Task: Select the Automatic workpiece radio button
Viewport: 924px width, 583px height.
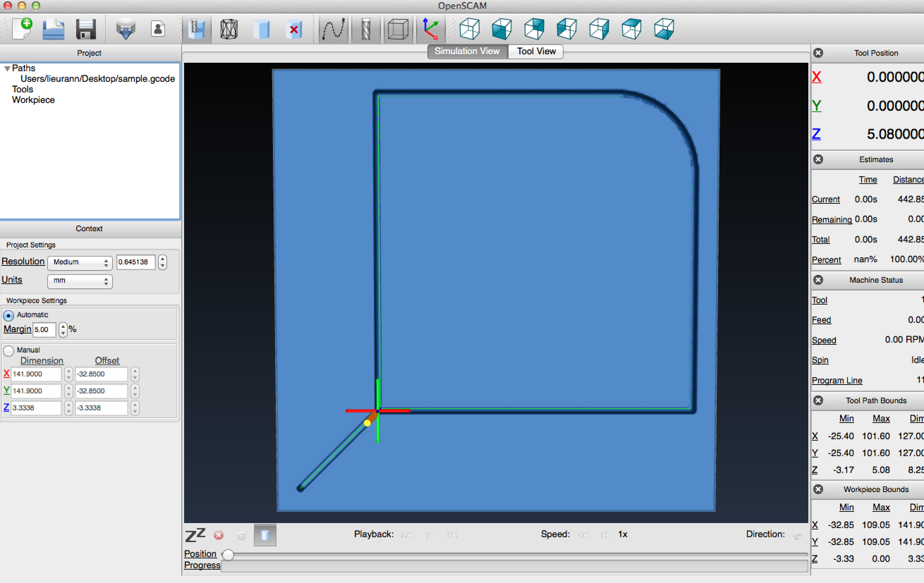Action: point(8,315)
